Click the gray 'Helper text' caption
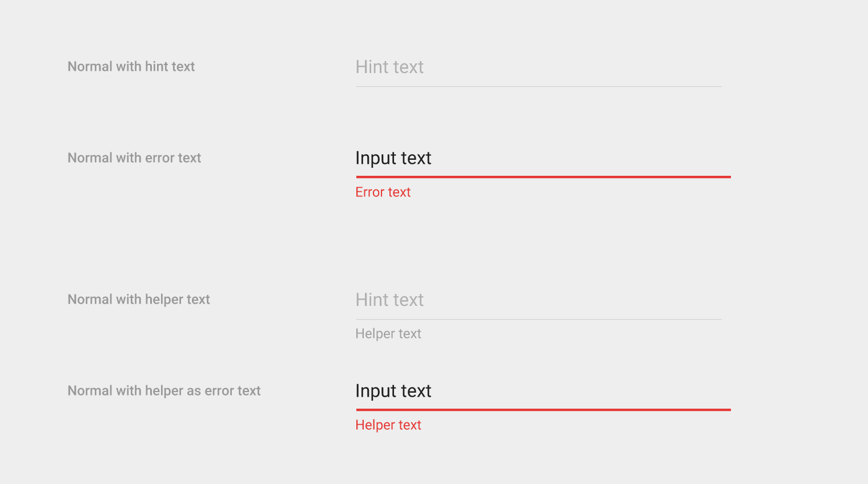The image size is (868, 484). (x=388, y=334)
